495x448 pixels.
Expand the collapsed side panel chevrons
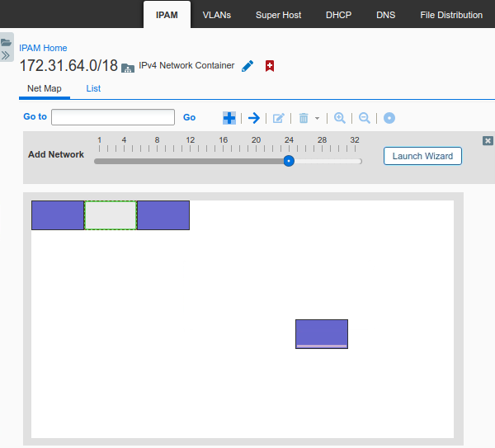click(x=7, y=55)
